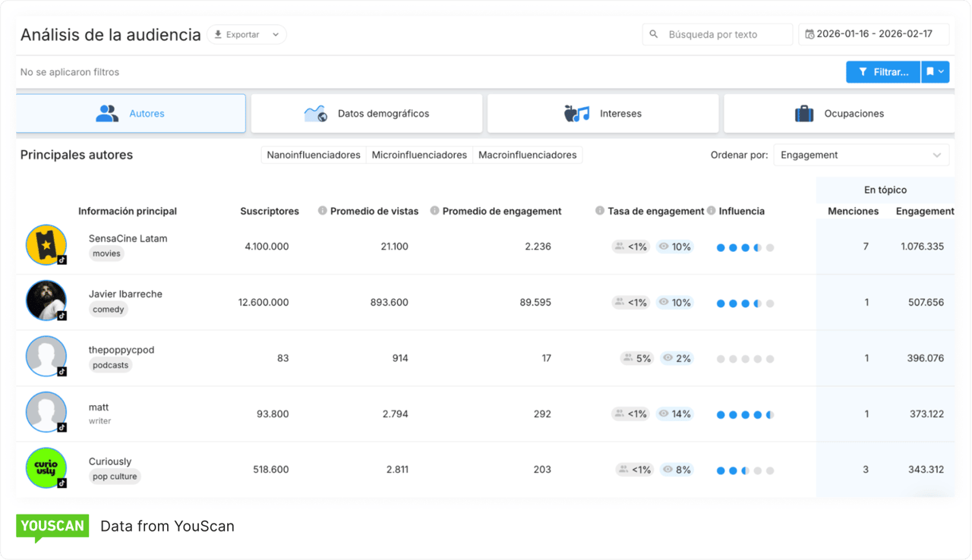Switch to the Intereses tab
972x560 pixels.
point(603,114)
